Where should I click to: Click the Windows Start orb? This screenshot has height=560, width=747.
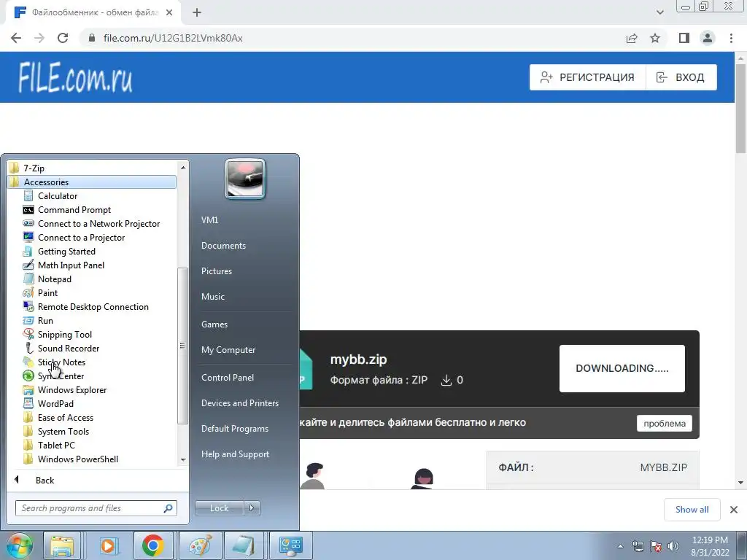[19, 545]
